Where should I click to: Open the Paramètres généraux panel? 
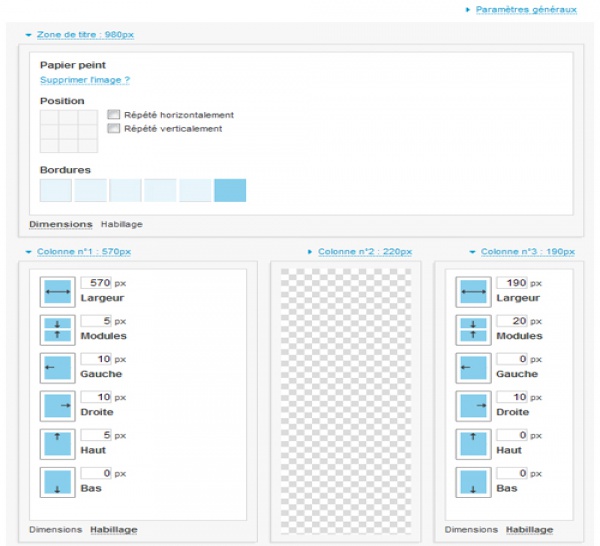[526, 9]
